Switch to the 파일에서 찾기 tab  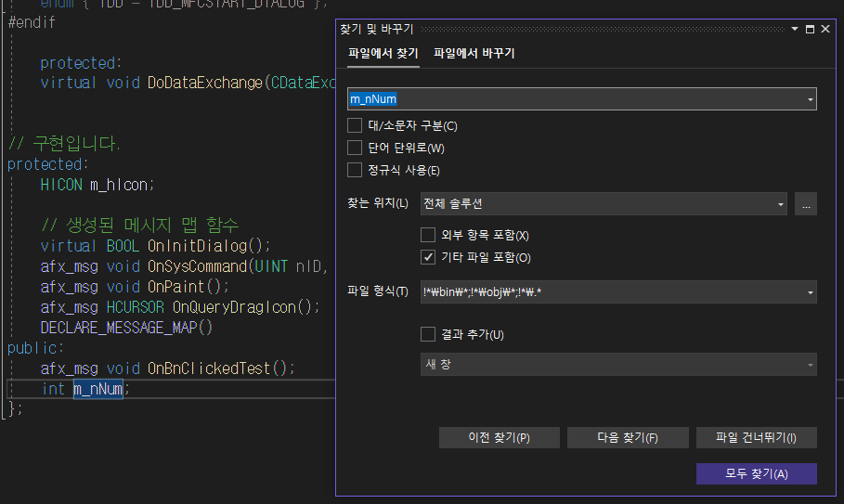point(383,53)
